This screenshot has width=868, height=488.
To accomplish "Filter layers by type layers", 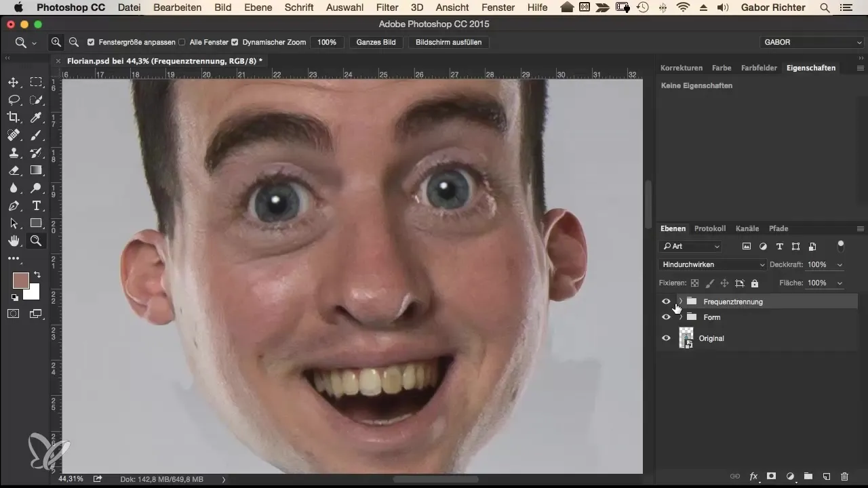I will (x=780, y=247).
